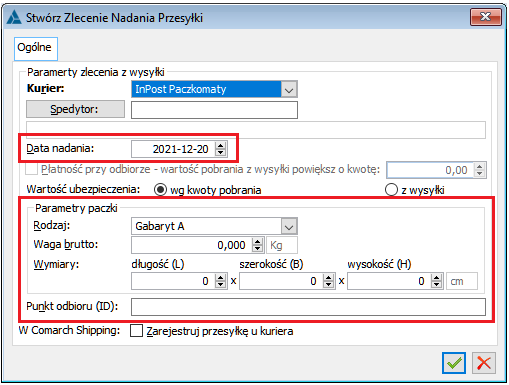Screen dimensions: 509x385
Task: Increase Waga brutto with the up arrow
Action: click(257, 242)
